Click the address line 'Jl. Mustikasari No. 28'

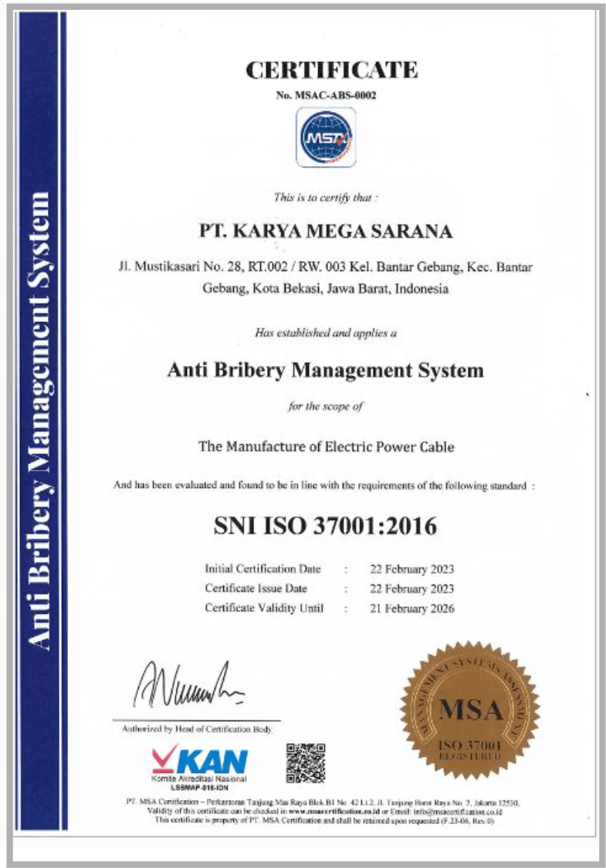point(326,267)
